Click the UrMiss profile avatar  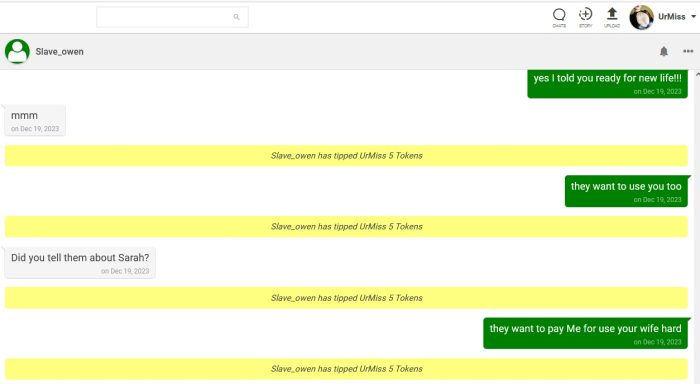click(642, 17)
